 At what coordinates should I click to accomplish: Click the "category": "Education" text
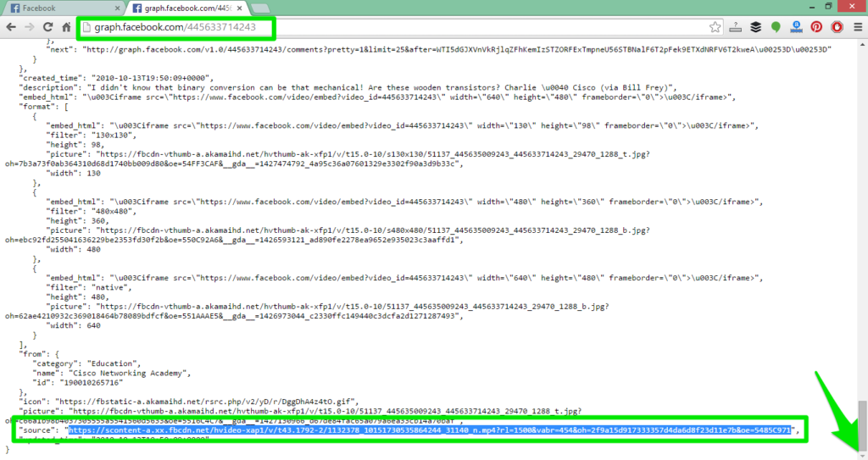click(86, 363)
